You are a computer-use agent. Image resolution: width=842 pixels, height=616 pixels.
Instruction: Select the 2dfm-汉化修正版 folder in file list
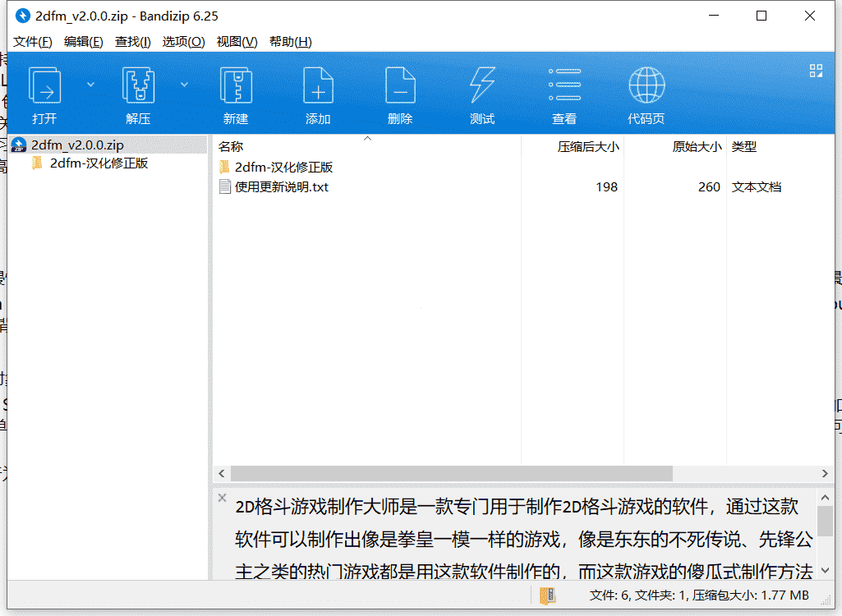[x=283, y=167]
